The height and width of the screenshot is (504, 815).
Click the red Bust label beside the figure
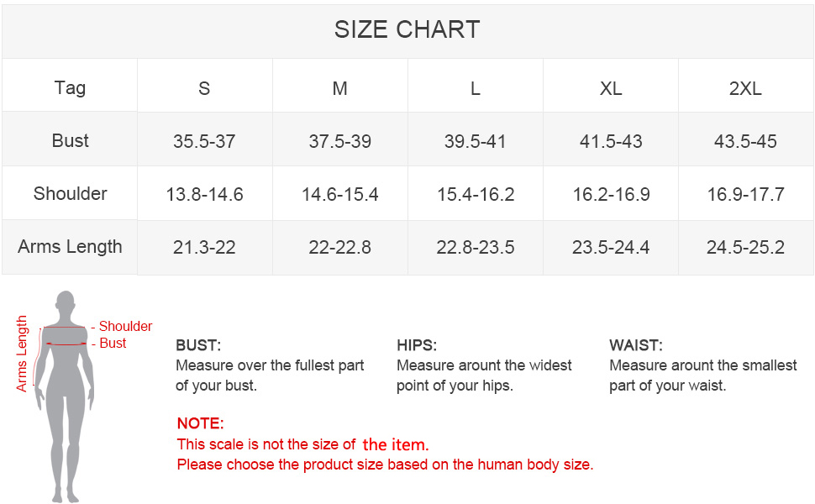pos(113,343)
